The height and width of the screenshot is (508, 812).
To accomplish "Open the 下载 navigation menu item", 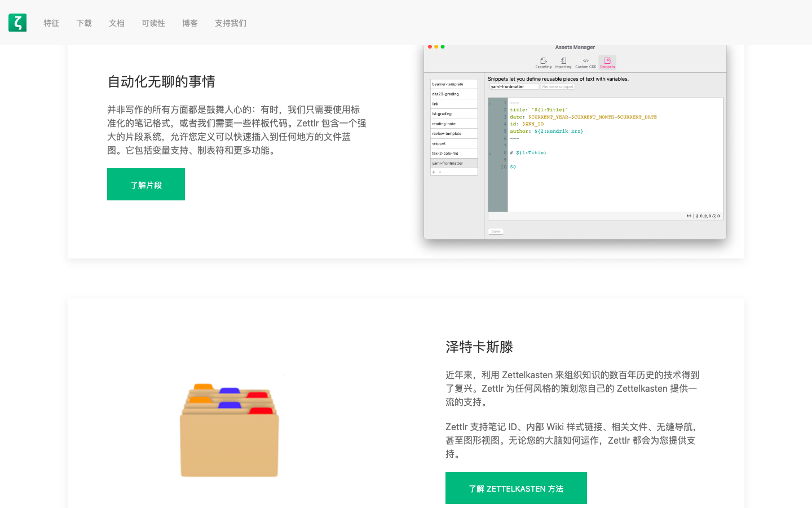I will [x=84, y=23].
